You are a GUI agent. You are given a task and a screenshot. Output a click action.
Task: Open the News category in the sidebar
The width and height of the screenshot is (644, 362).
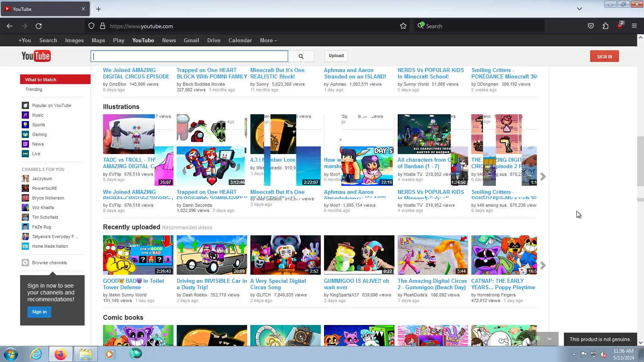pos(38,144)
